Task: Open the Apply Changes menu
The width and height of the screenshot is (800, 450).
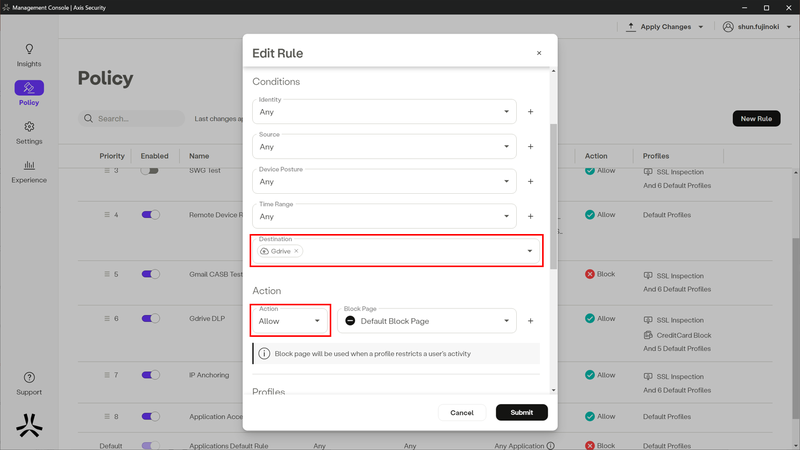Action: (x=665, y=27)
